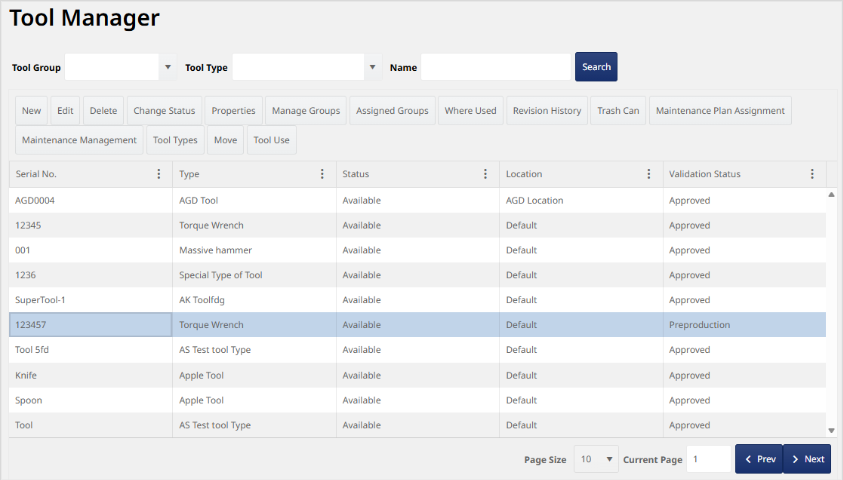
Task: Open Revision History
Action: coord(547,111)
